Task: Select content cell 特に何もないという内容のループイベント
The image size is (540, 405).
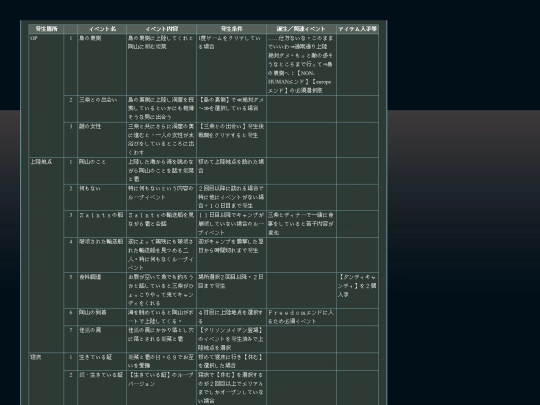Action: point(162,197)
